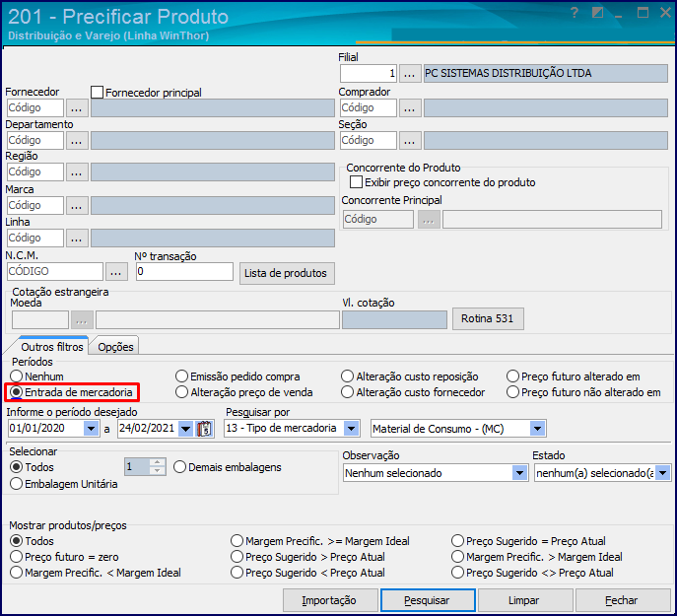677x616 pixels.
Task: Open Linha lookup ellipsis button
Action: click(x=77, y=238)
